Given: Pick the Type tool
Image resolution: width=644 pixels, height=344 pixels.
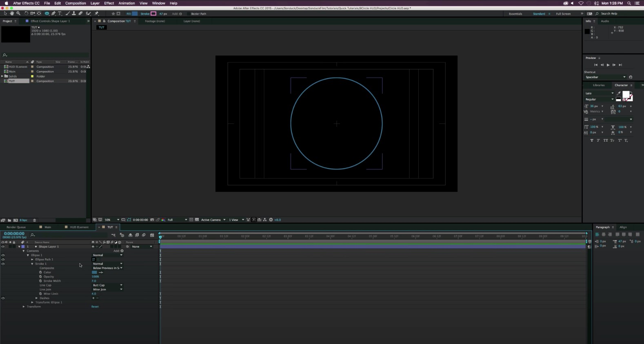Looking at the screenshot, I should pyautogui.click(x=60, y=13).
